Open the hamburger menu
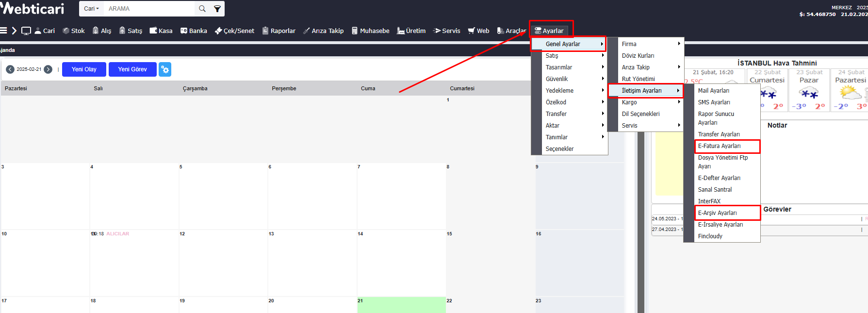Screen dimensions: 868x313 coord(3,31)
